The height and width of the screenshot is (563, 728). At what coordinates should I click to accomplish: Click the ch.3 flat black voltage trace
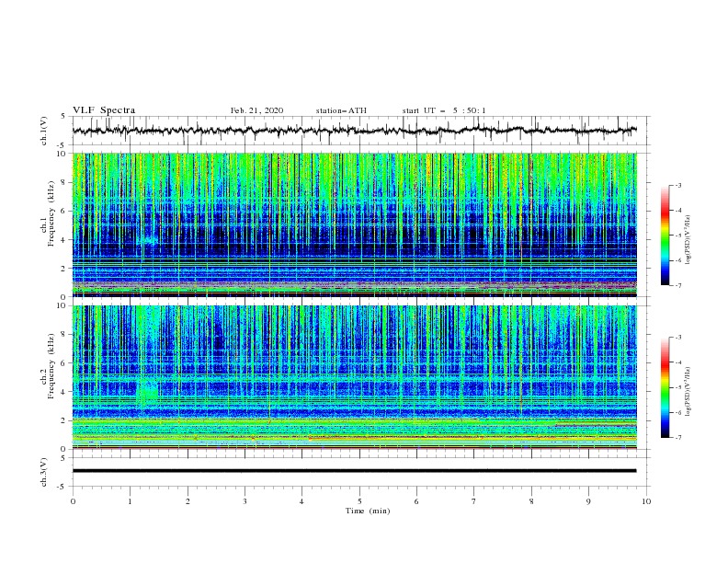pos(355,471)
